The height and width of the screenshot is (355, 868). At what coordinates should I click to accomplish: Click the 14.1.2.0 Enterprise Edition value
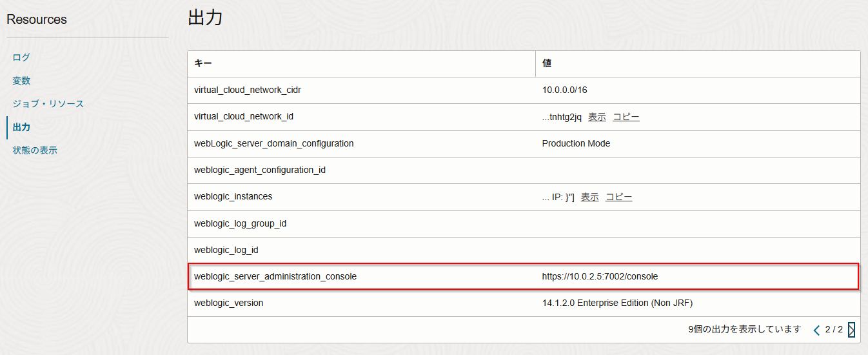coord(617,303)
